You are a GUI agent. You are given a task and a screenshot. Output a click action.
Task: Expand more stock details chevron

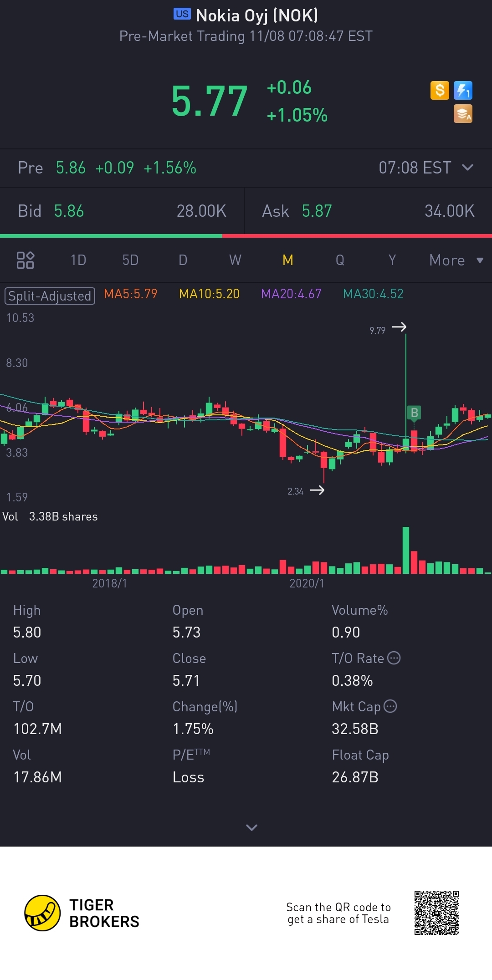coord(251,827)
